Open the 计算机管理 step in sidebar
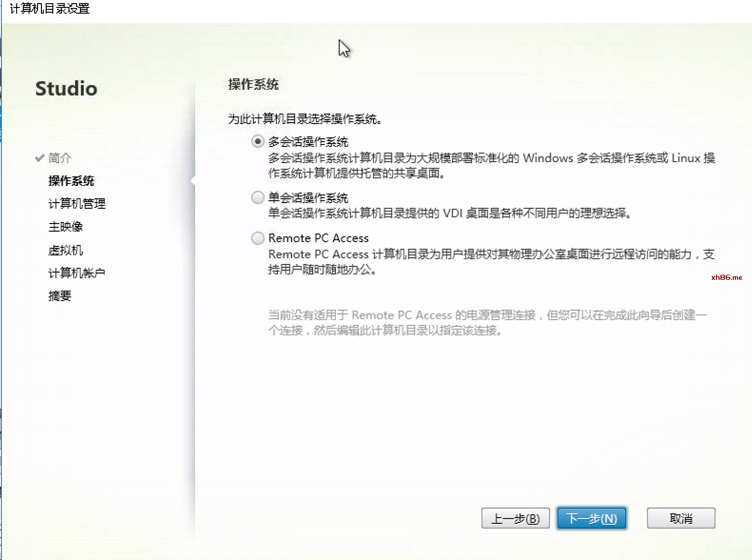 pos(77,204)
